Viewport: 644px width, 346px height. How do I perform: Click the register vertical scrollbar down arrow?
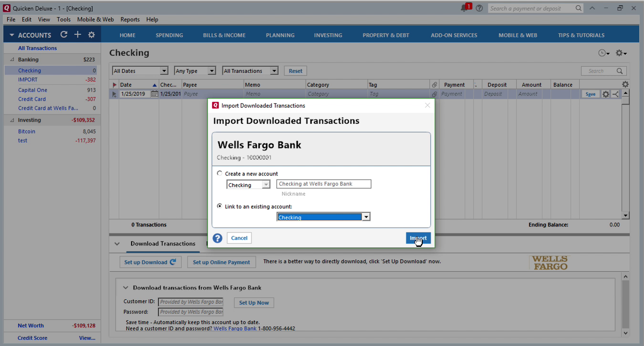(x=626, y=215)
